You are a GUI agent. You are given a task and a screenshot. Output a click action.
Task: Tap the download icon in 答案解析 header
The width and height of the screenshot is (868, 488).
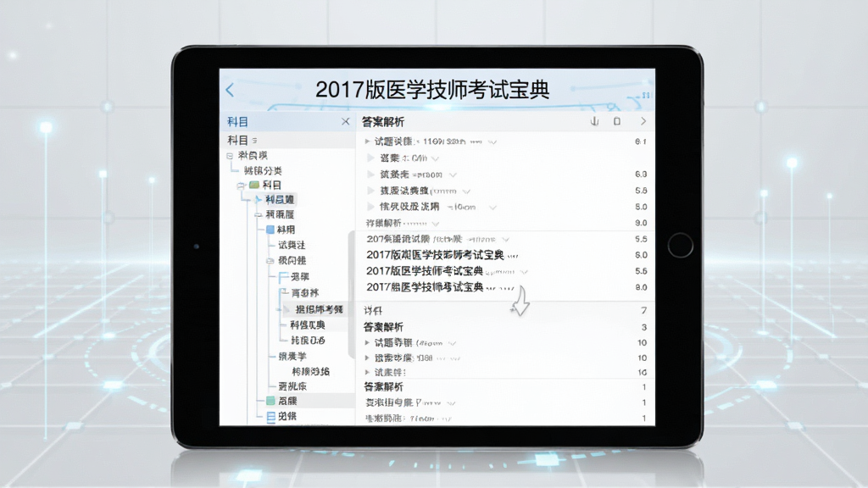pos(594,121)
